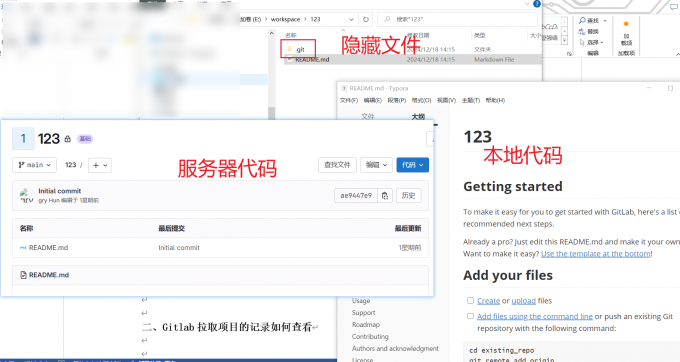Click the ae9447e9 commit SHA field
The image size is (680, 362).
tap(356, 196)
